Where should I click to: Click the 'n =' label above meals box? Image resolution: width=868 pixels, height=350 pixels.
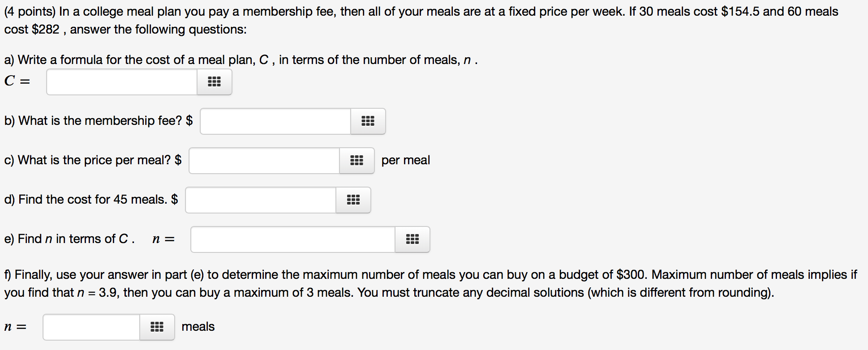coord(15,327)
